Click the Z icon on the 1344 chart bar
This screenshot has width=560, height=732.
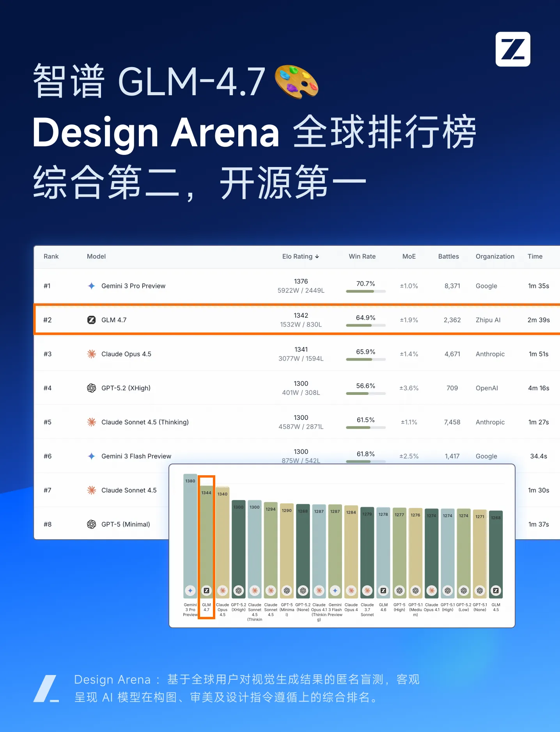(206, 591)
